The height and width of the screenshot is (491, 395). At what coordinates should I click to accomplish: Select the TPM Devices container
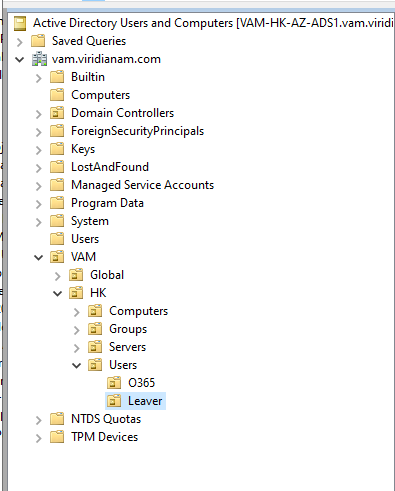(104, 437)
